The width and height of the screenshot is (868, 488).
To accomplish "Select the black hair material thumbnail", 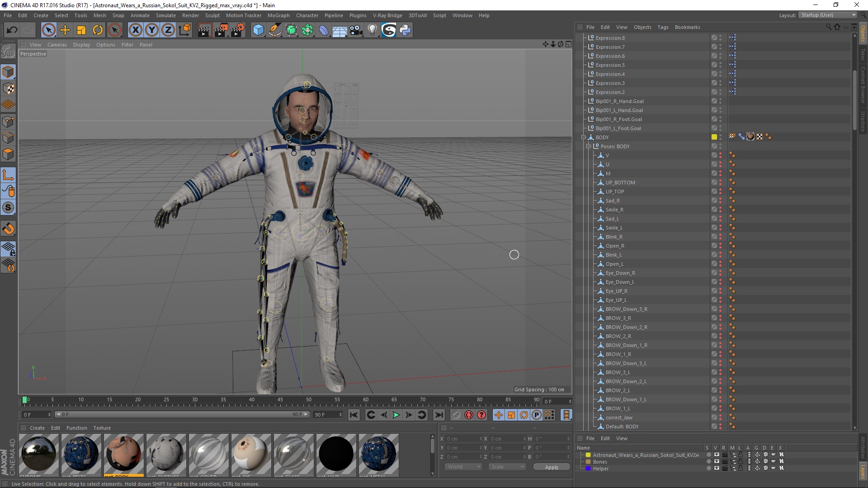I will click(336, 454).
